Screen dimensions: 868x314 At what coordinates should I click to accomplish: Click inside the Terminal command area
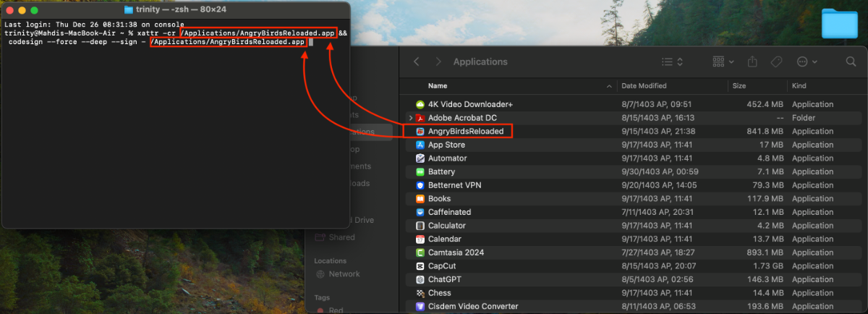(x=174, y=130)
